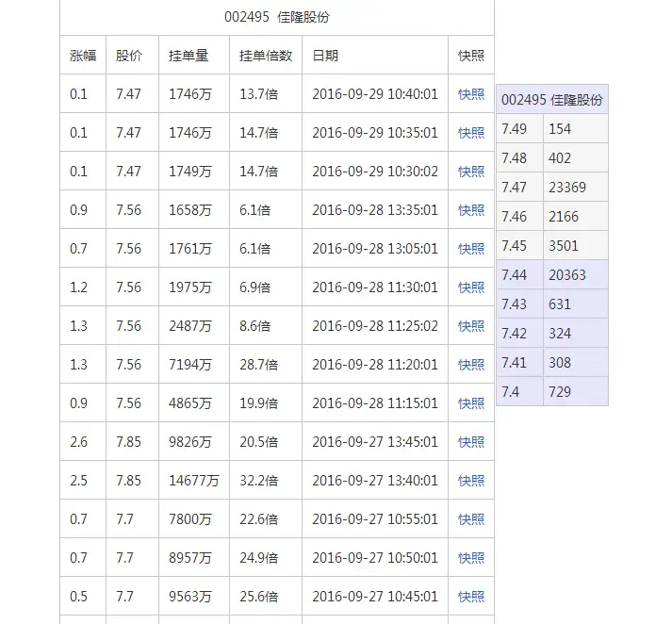
Task: Select volume 3501 in snapshot popup
Action: point(576,246)
